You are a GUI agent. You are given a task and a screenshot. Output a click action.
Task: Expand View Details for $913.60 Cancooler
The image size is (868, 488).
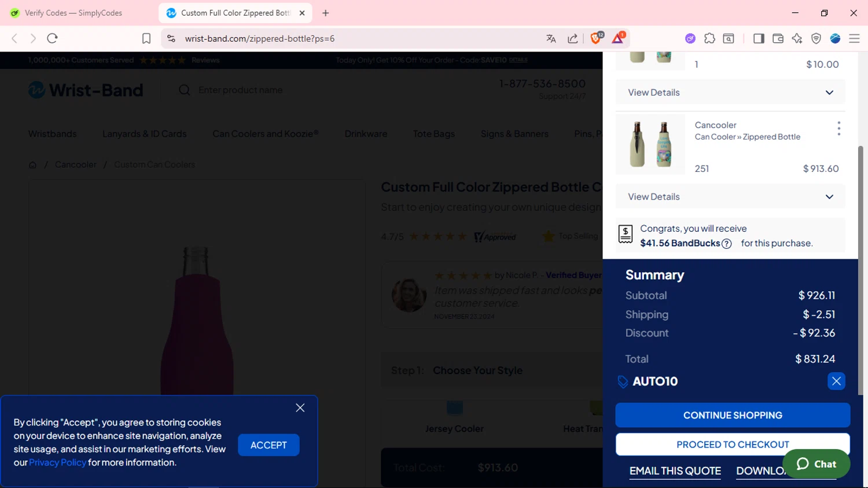click(730, 197)
